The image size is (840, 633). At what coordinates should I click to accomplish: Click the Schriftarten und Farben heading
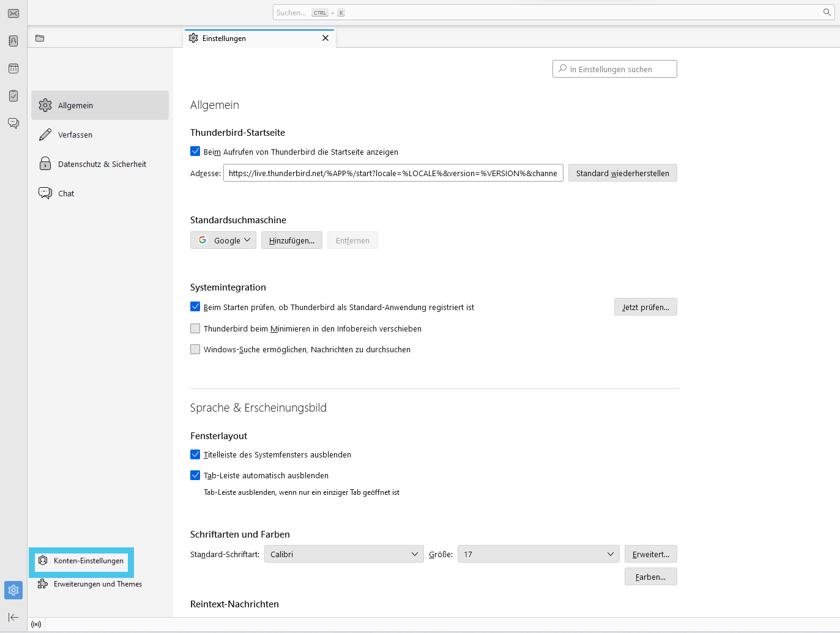pos(240,535)
